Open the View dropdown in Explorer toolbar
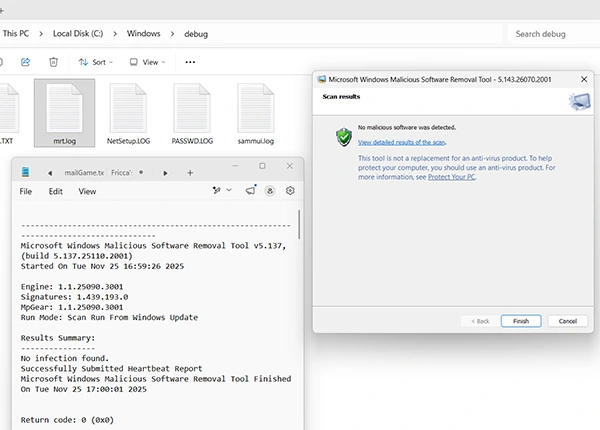Viewport: 600px width, 430px height. pyautogui.click(x=147, y=62)
